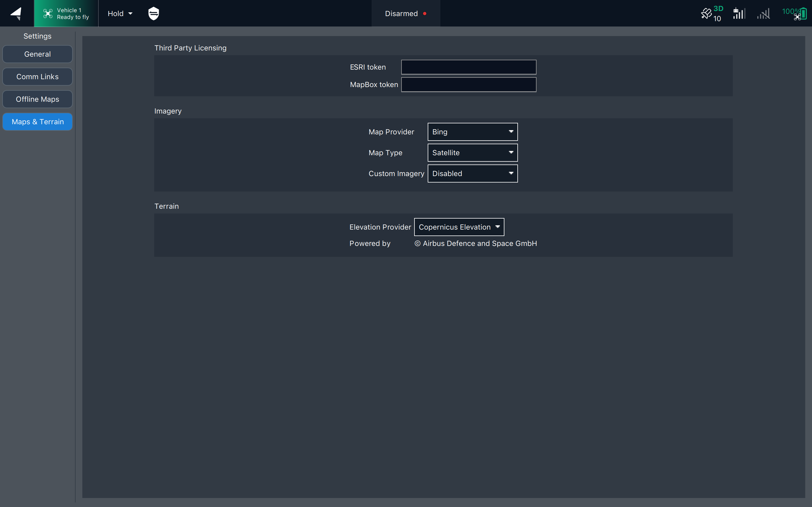Open the Custom Imagery Disabled dropdown
Screen dimensions: 812x507
click(473, 173)
